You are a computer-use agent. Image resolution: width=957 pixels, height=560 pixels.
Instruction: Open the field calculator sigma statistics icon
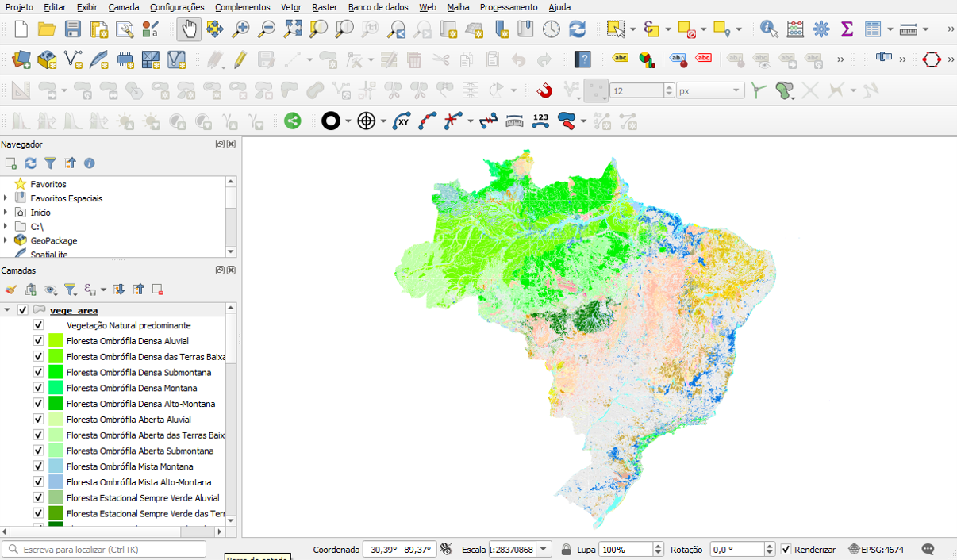[x=847, y=29]
